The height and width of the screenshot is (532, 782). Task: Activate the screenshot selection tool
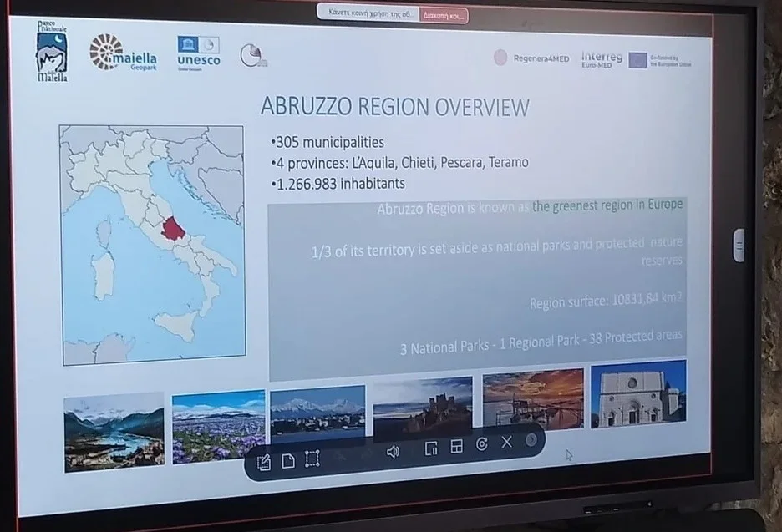(x=312, y=459)
